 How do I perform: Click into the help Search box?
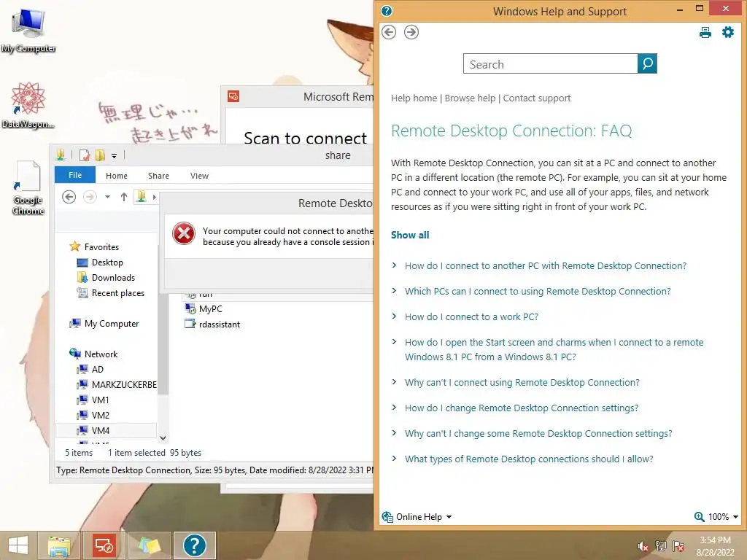pos(550,64)
